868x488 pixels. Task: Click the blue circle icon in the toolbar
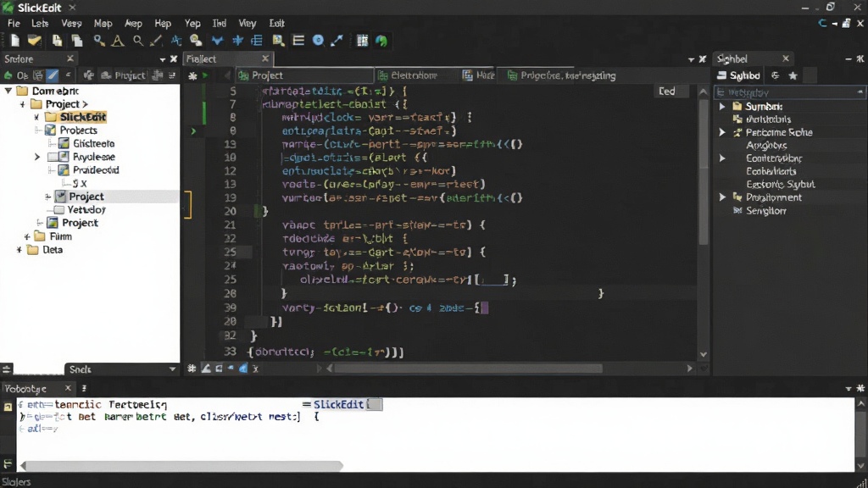[318, 41]
